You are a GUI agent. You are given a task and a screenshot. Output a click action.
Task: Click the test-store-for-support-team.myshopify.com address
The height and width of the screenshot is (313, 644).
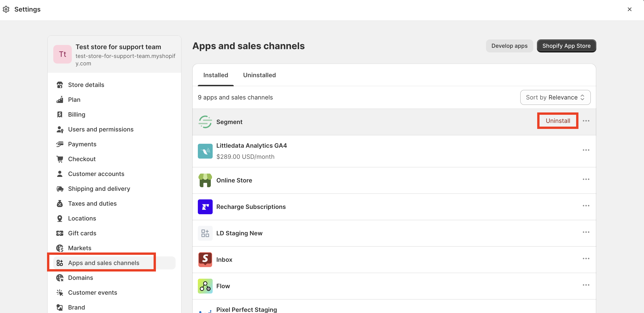126,60
